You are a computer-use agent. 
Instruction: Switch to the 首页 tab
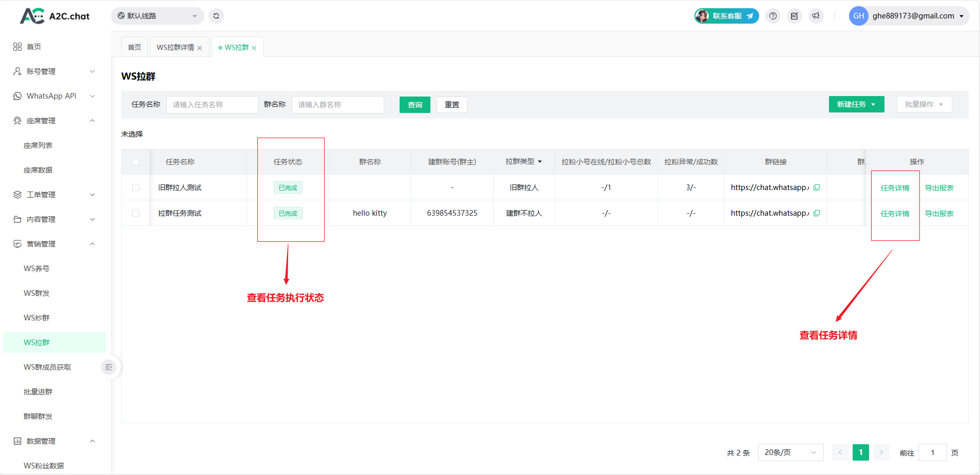click(135, 47)
